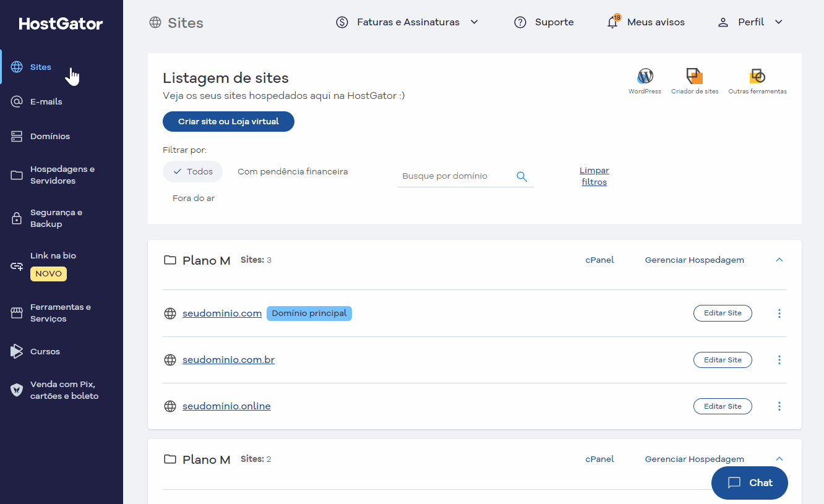The height and width of the screenshot is (504, 824).
Task: Click the globe icon beside seudominio.com.br
Action: (170, 360)
